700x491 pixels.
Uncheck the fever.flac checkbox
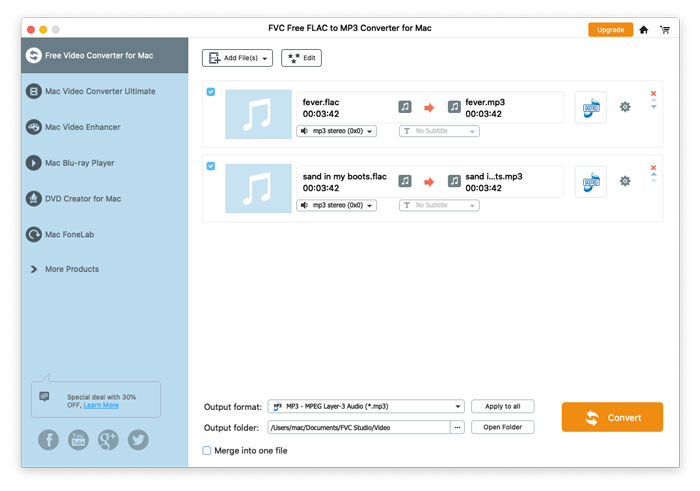211,92
